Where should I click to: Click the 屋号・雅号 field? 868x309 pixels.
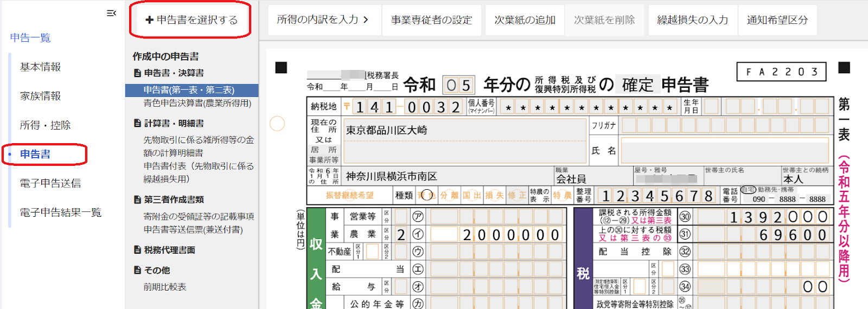coord(668,176)
